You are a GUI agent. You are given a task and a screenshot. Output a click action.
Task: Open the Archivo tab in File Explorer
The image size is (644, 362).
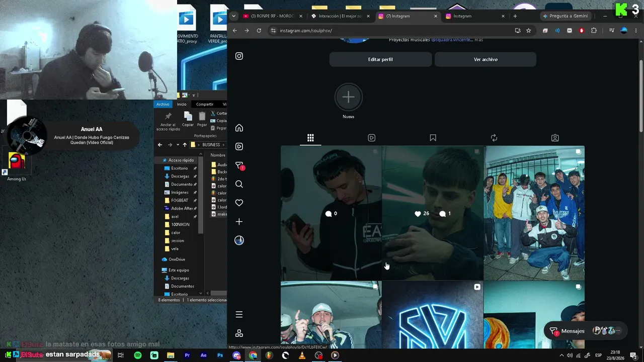tap(163, 104)
